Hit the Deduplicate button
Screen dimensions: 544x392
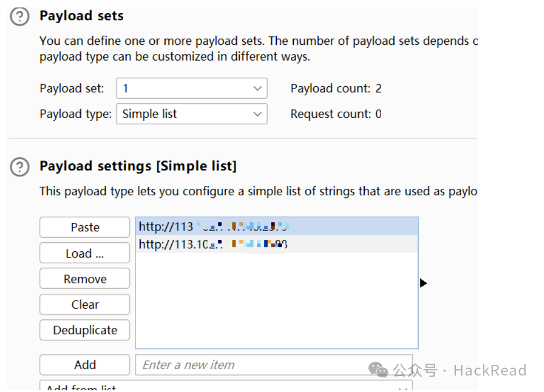[85, 330]
